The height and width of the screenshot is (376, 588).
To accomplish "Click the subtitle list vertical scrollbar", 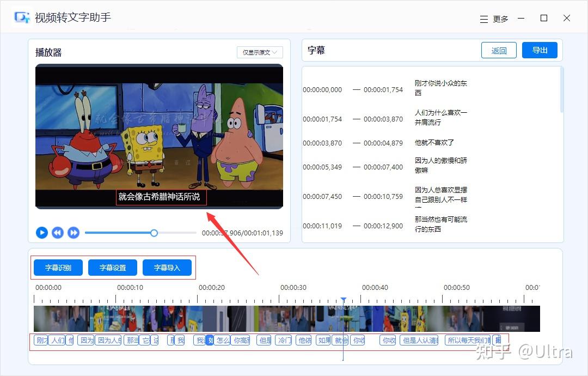I will click(x=561, y=90).
